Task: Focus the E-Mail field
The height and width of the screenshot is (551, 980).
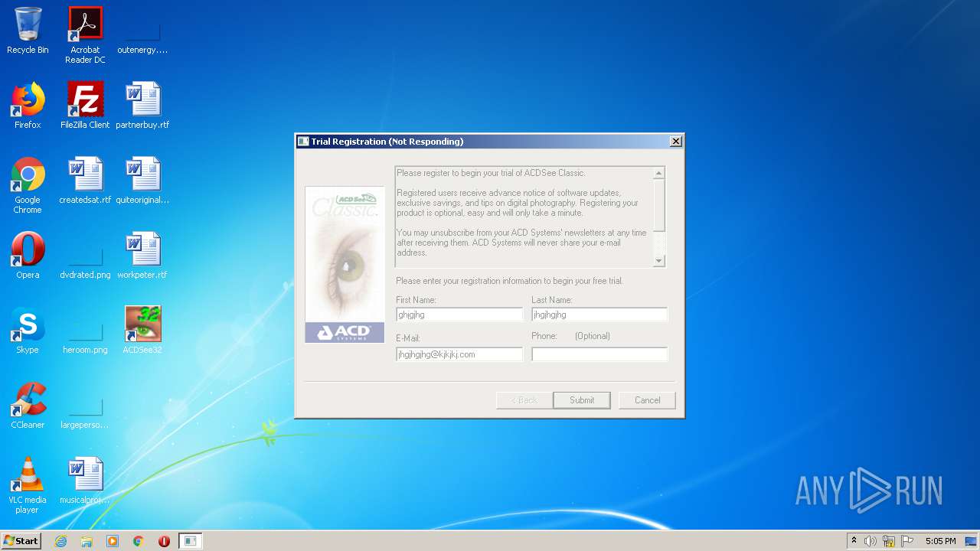Action: [459, 354]
